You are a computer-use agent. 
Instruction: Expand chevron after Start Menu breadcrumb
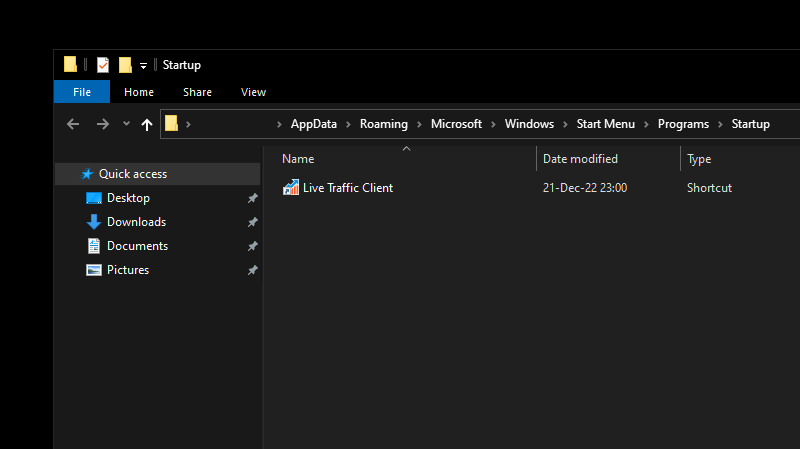(x=646, y=124)
